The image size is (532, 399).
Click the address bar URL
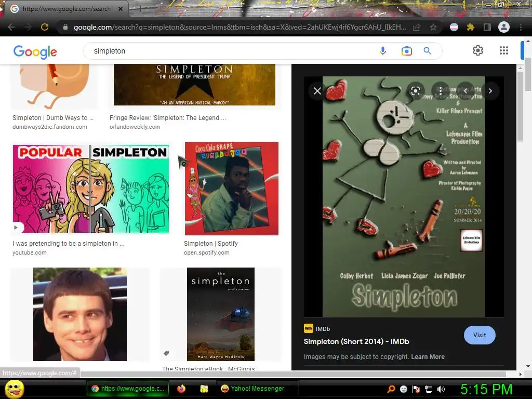click(x=239, y=27)
